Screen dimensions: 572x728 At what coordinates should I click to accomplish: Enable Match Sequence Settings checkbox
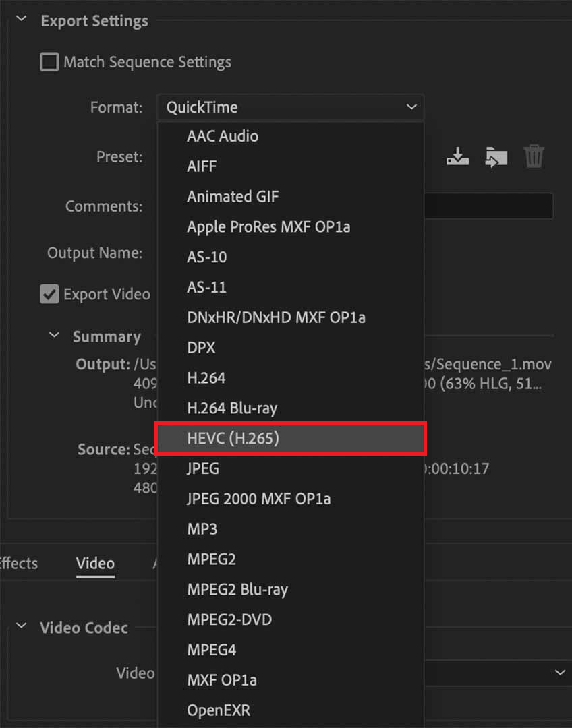pos(49,62)
